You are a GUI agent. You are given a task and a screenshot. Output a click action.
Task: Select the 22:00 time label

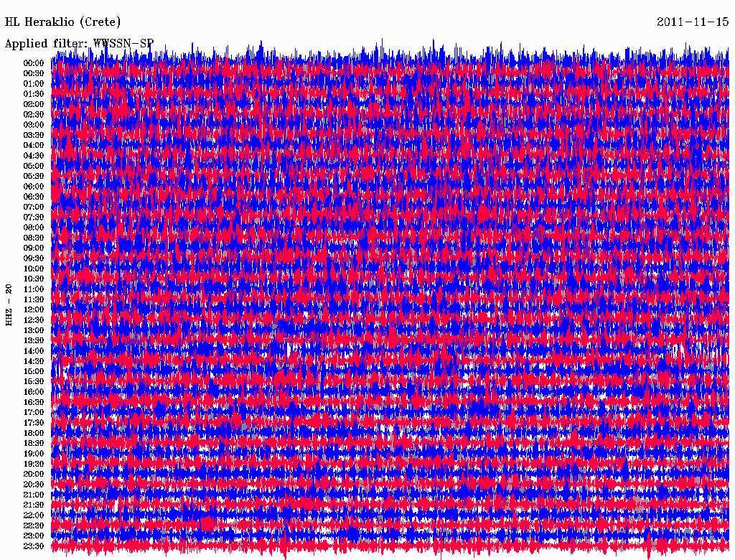click(34, 515)
